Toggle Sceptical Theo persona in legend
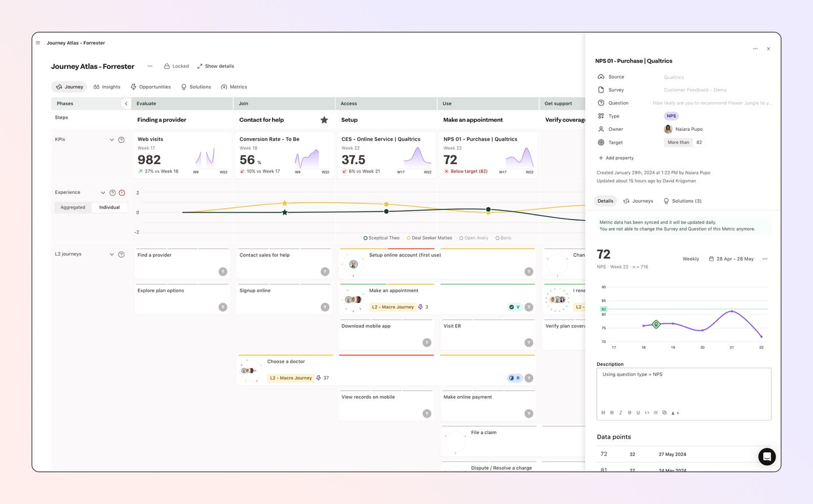 click(x=382, y=238)
